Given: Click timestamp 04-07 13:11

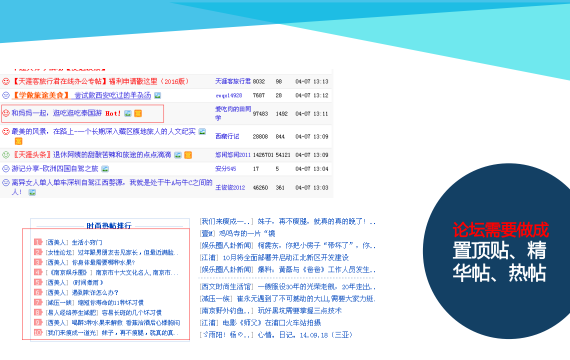Looking at the screenshot, I should (x=312, y=114).
